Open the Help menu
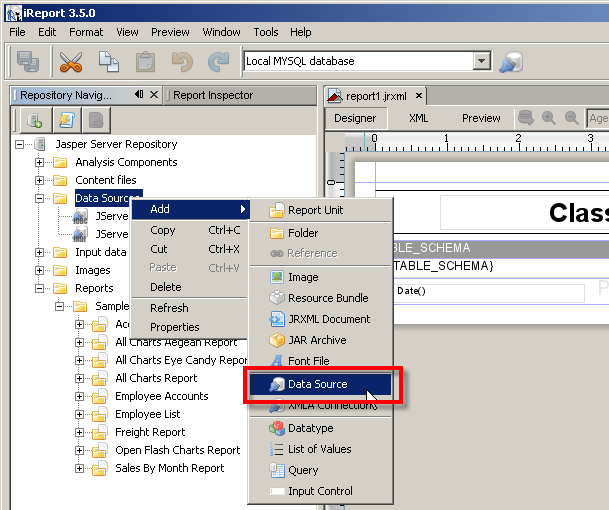This screenshot has height=510, width=609. (301, 32)
